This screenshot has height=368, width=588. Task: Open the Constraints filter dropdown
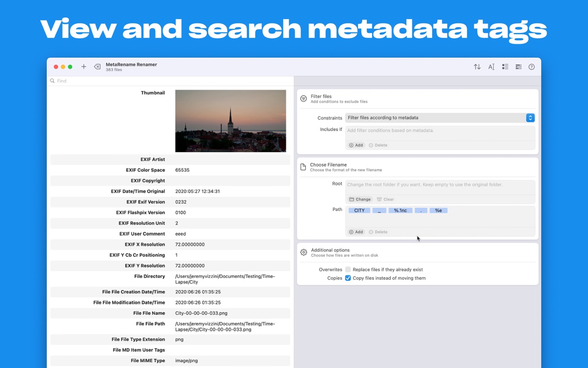[x=530, y=118]
